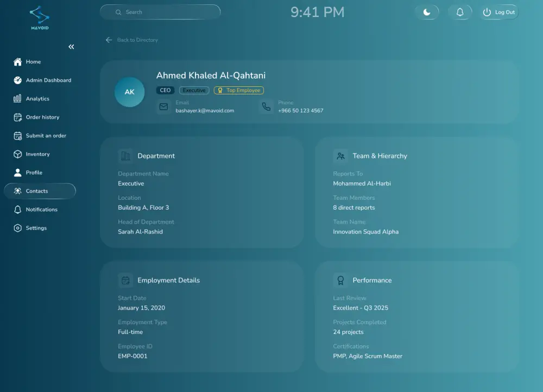The height and width of the screenshot is (392, 543).
Task: Toggle the Top Employee badge
Action: (x=239, y=90)
